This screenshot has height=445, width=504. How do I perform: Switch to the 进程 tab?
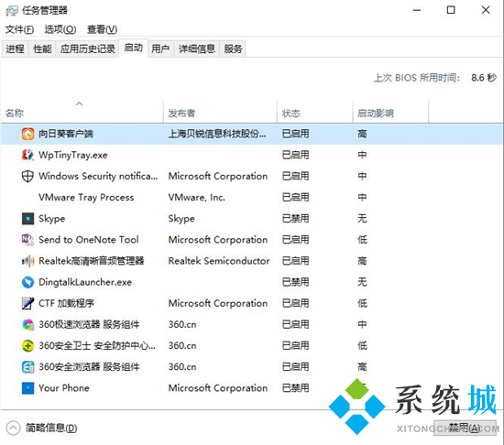15,49
